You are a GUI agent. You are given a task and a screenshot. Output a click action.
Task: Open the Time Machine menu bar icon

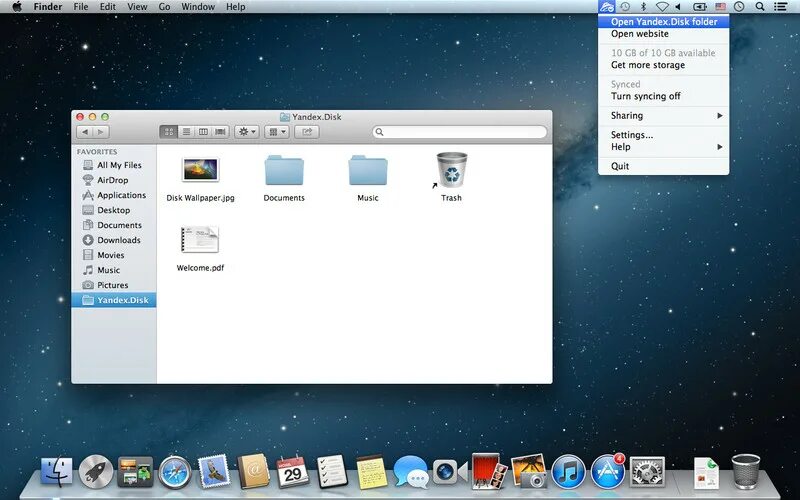pyautogui.click(x=625, y=7)
